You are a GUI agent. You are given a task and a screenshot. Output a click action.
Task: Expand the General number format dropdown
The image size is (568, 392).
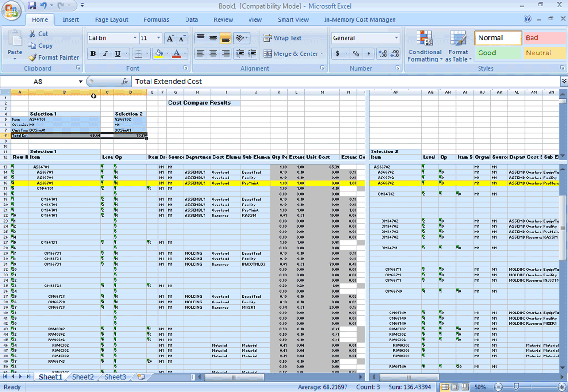(396, 38)
